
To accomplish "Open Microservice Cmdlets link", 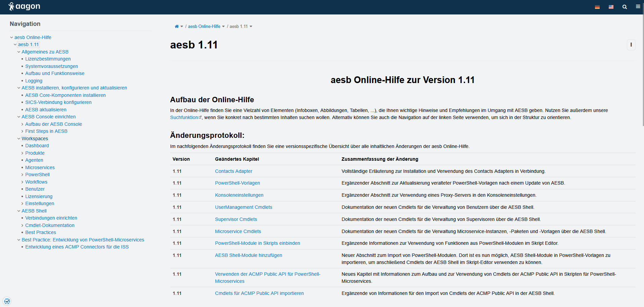I will pos(238,231).
